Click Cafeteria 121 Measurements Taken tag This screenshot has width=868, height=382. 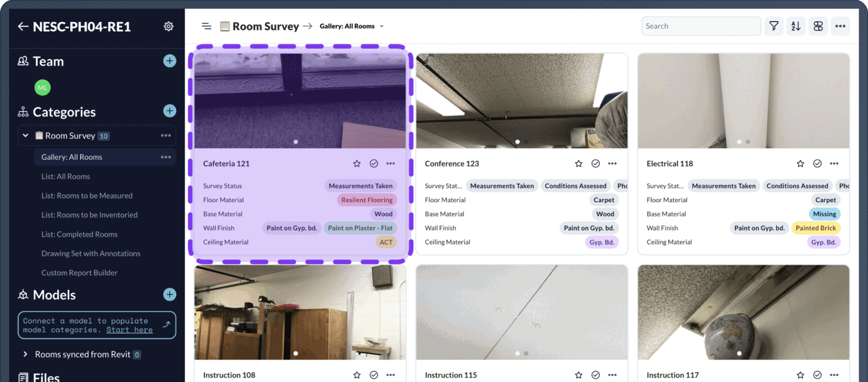click(360, 186)
